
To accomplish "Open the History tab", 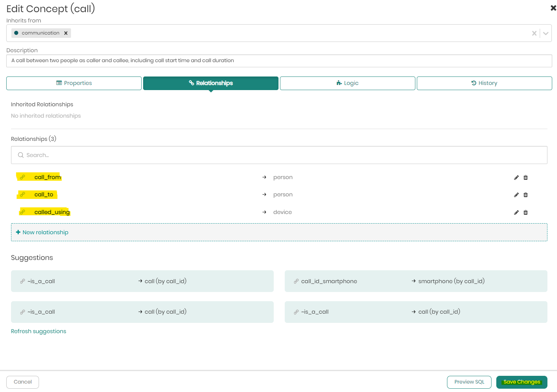I will click(x=484, y=83).
